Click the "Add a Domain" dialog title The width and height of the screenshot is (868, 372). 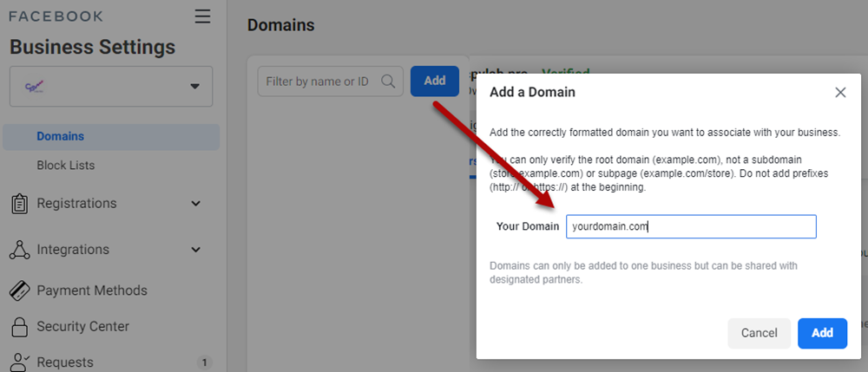point(533,92)
